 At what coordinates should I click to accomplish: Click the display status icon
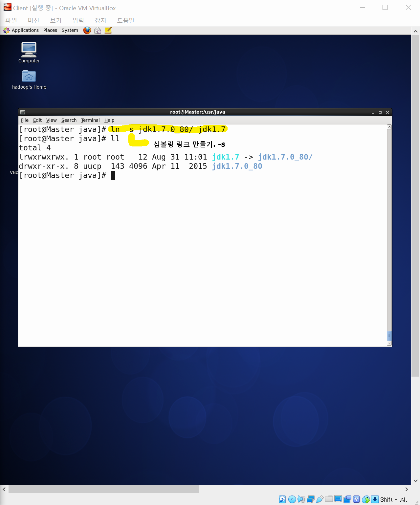pos(338,499)
